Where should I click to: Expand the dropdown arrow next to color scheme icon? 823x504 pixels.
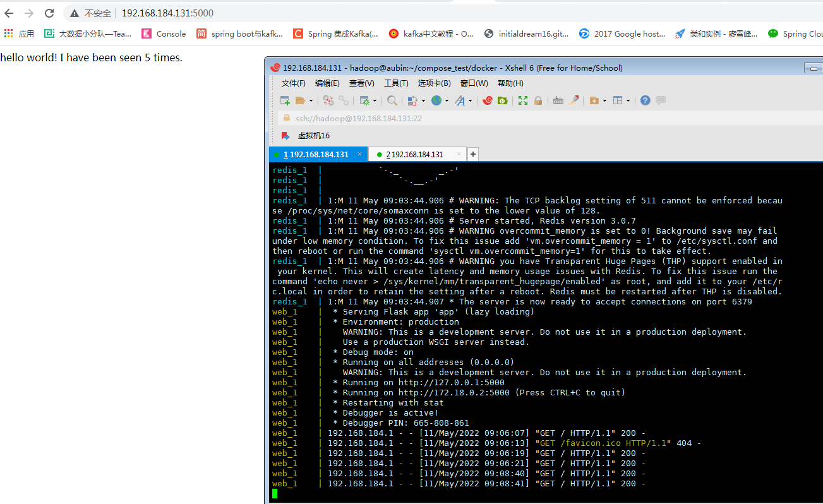coord(423,101)
